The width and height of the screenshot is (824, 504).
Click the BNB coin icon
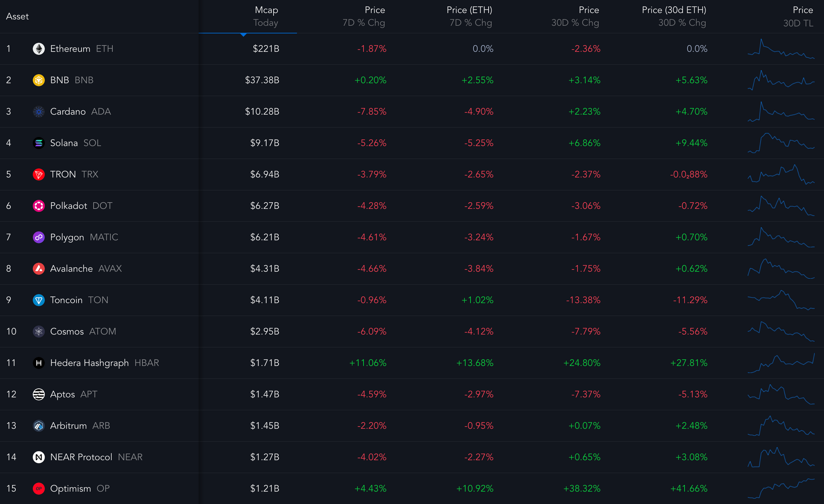[38, 80]
